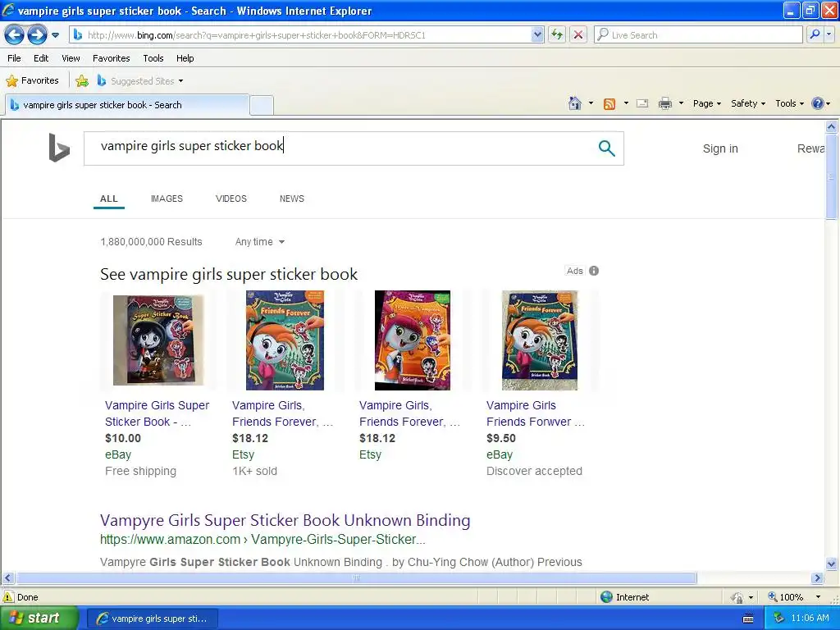The image size is (840, 630).
Task: Click the Read Mail icon
Action: click(x=642, y=103)
